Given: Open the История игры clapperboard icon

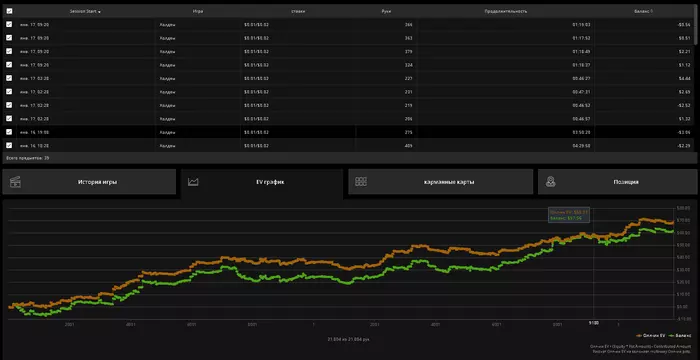Looking at the screenshot, I should pos(16,182).
